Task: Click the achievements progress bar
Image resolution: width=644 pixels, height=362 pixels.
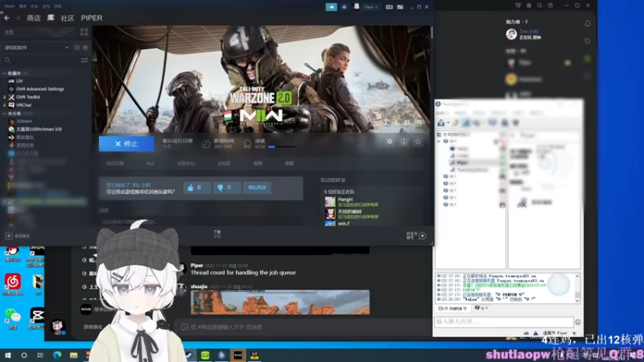Action: pyautogui.click(x=282, y=147)
